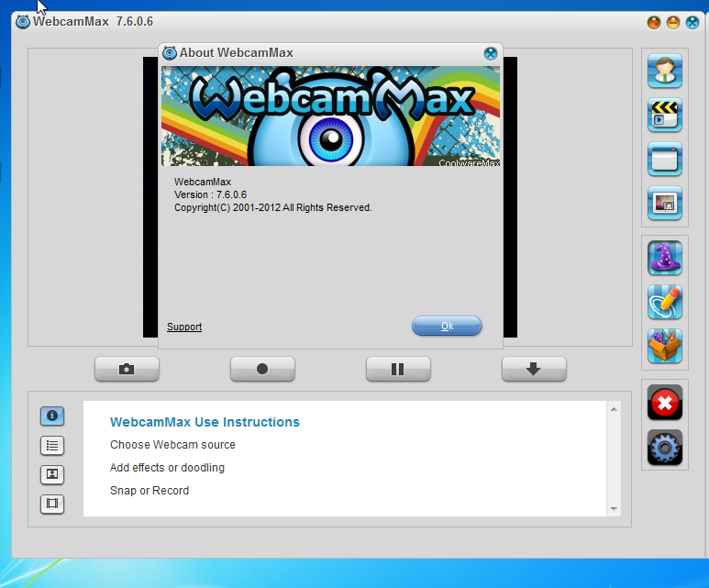Switch to the film recordings tab

[x=52, y=504]
